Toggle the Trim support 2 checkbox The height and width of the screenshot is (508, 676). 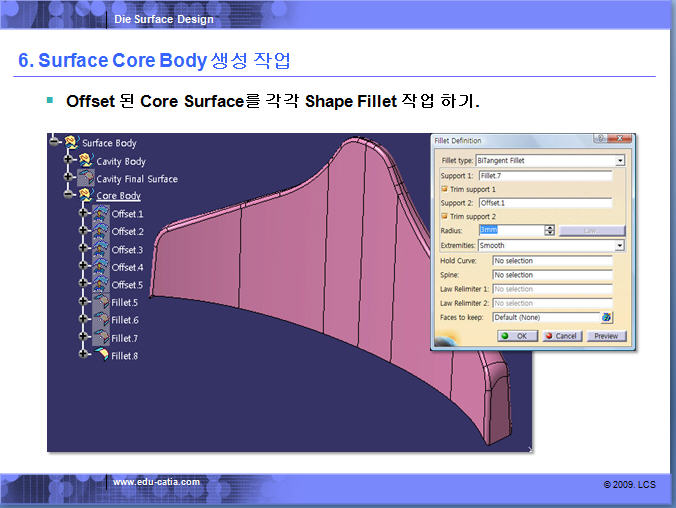[x=445, y=217]
